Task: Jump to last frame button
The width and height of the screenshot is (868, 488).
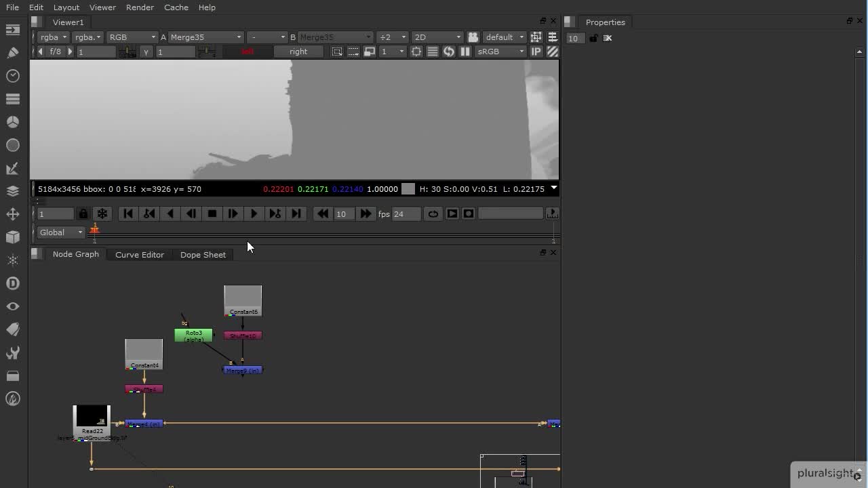Action: [296, 213]
